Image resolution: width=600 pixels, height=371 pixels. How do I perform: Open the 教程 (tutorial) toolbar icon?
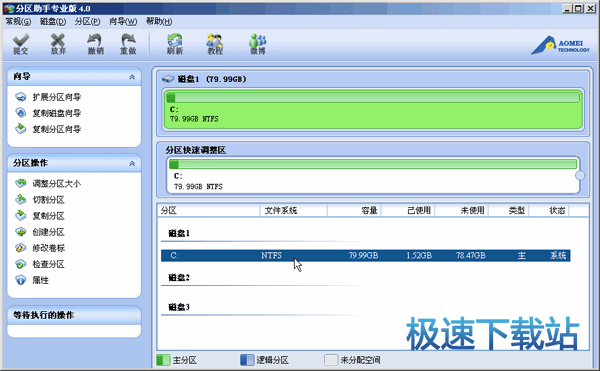[x=215, y=44]
